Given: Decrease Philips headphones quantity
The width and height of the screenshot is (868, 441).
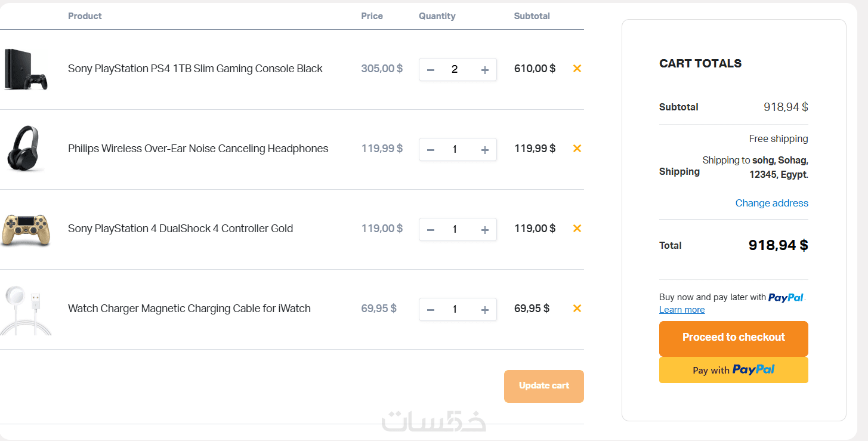Looking at the screenshot, I should (431, 150).
